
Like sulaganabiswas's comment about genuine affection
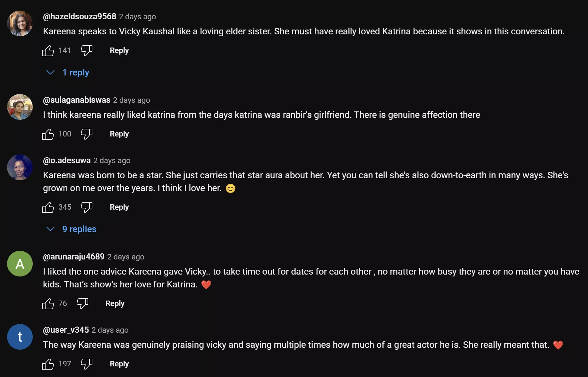pos(48,134)
